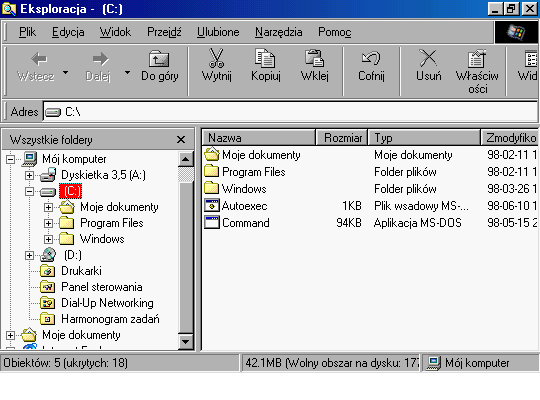Open the Ulubione menu
Screen dimensions: 540x400
click(218, 32)
